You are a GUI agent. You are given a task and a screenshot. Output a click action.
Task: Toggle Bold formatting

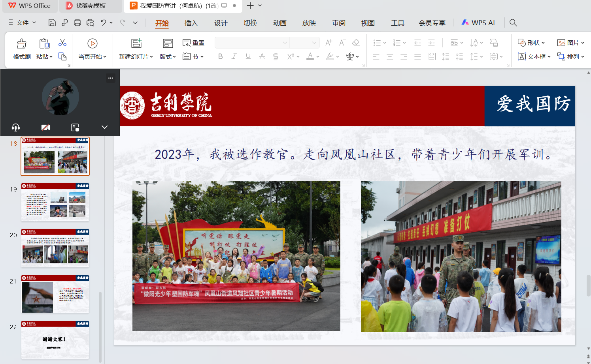coord(221,56)
